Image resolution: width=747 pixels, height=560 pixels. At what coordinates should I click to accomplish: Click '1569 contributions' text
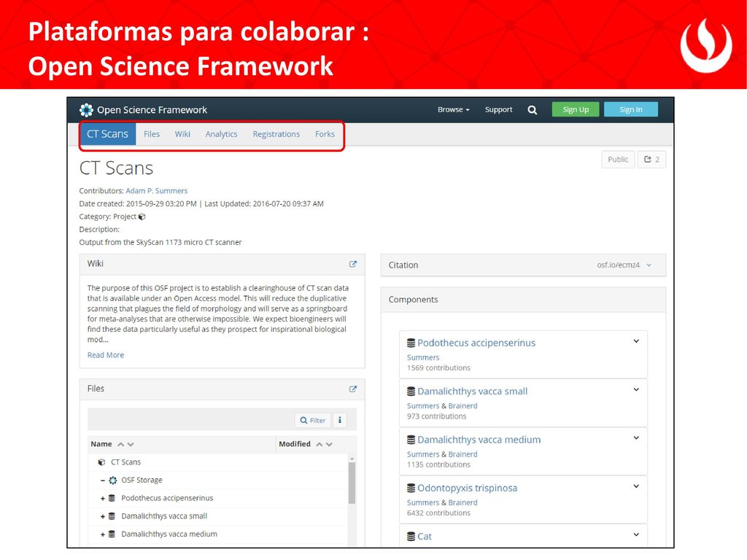[x=438, y=368]
